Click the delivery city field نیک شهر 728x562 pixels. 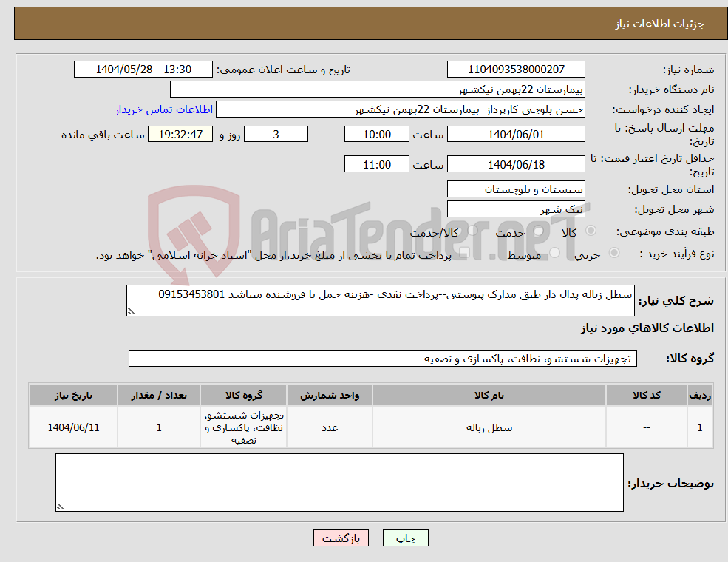[516, 209]
